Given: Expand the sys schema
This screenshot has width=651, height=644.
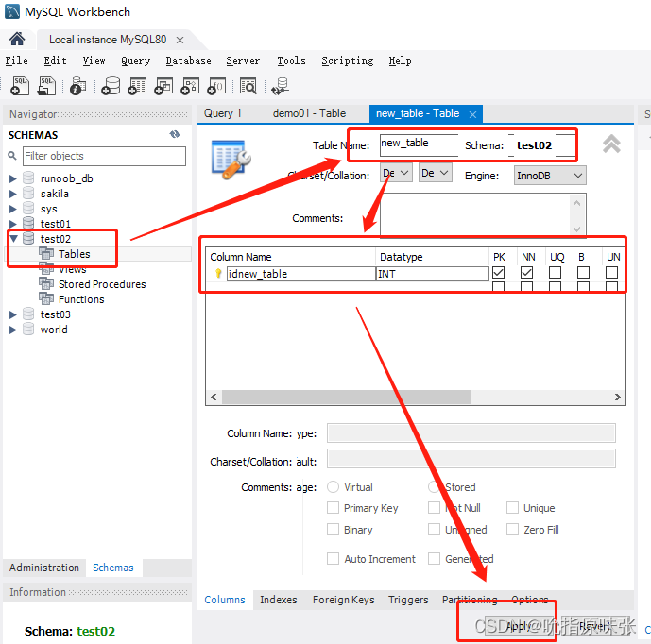Looking at the screenshot, I should 13,209.
